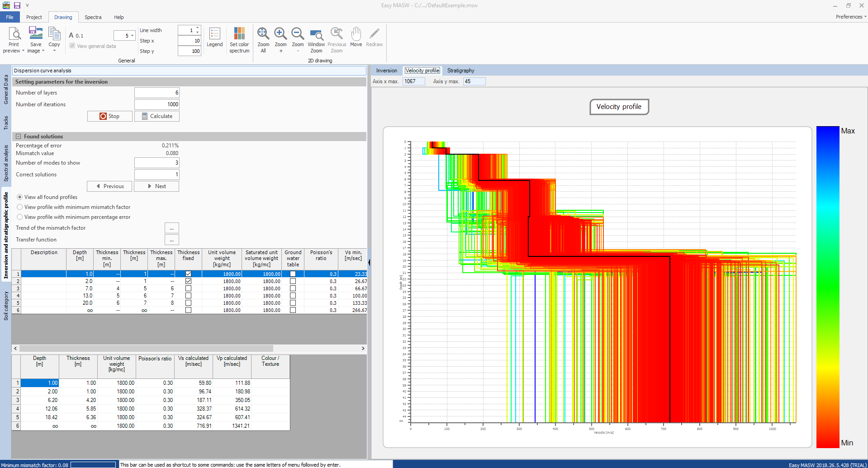Screen dimensions: 868x468
Task: Go to Previous solution
Action: [109, 186]
